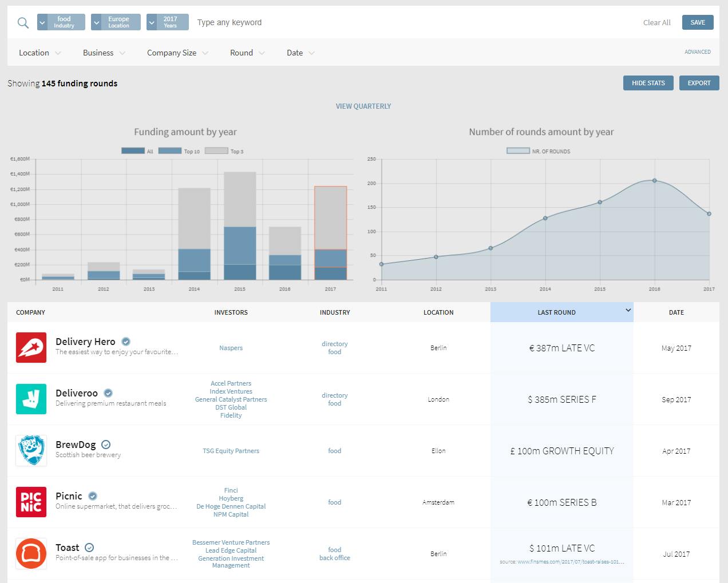Open the Bessemer Venture Partners link

pyautogui.click(x=231, y=542)
